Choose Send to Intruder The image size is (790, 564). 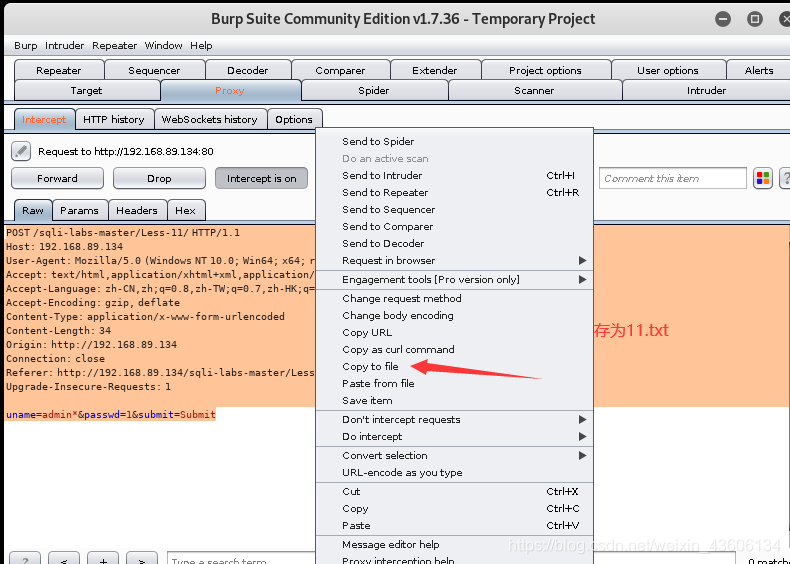click(x=454, y=175)
